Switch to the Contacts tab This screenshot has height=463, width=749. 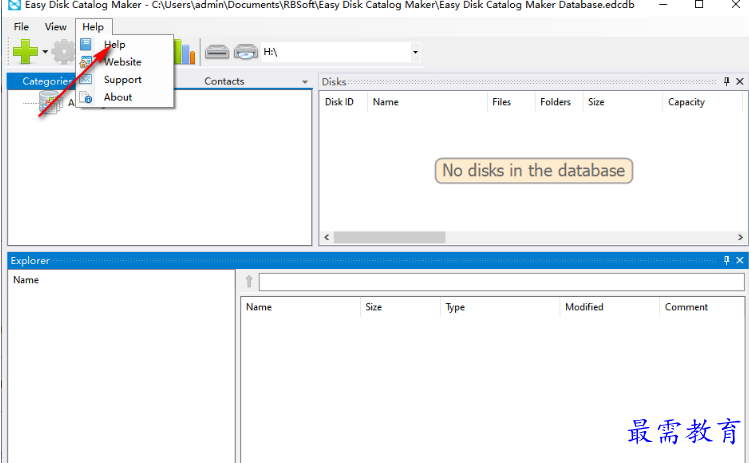(x=224, y=81)
